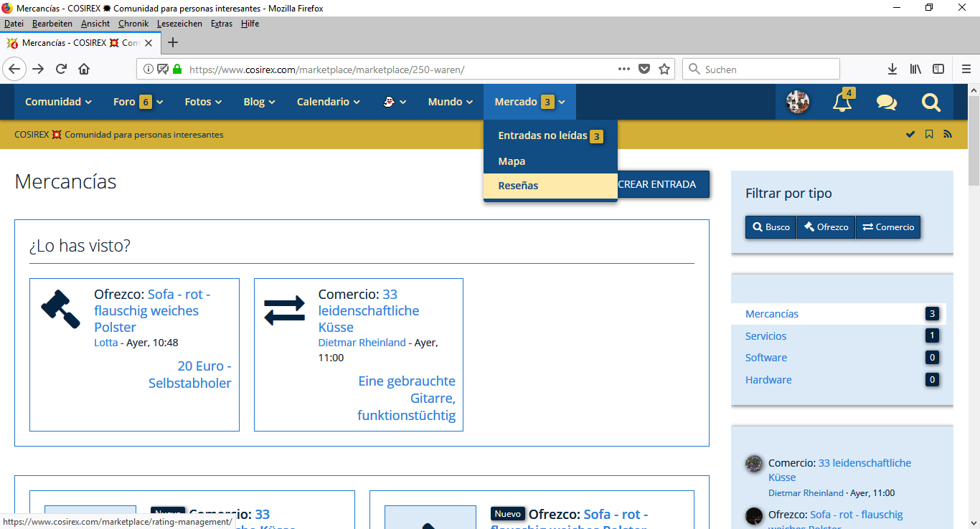Select Mapa in the Mercado menu
Viewport: 980px width, 529px height.
point(512,161)
